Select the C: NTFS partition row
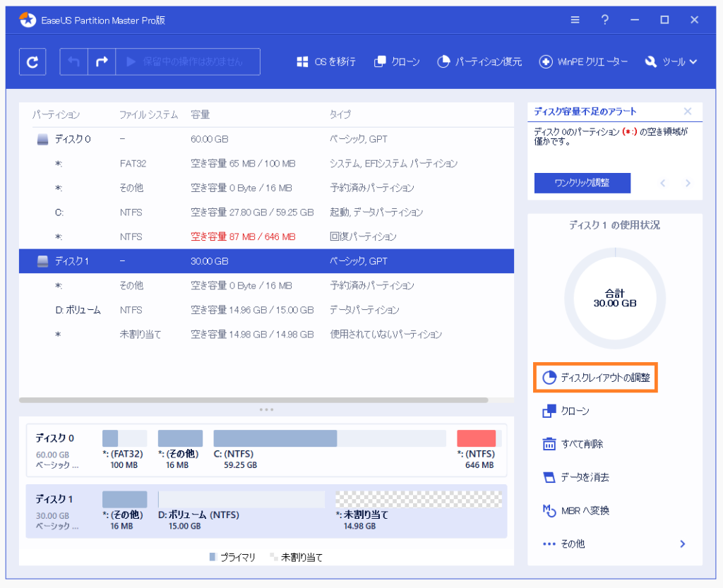Screen dimensions: 723x588 click(x=266, y=212)
